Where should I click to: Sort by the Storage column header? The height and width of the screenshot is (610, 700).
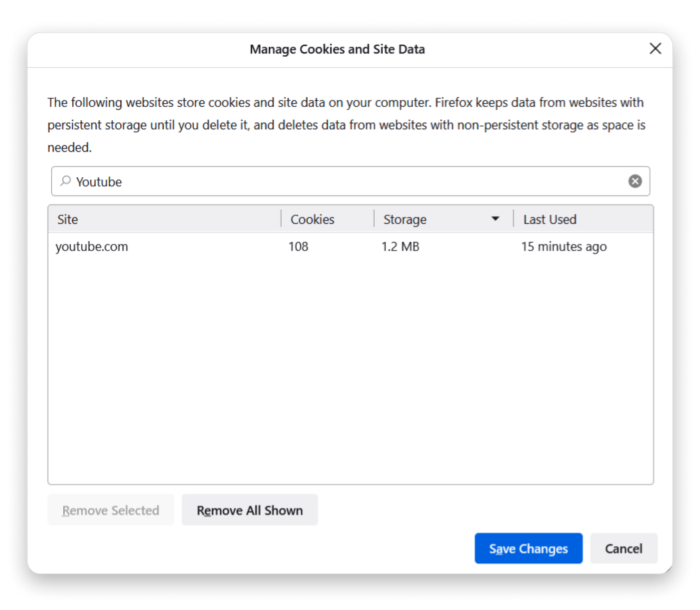443,219
